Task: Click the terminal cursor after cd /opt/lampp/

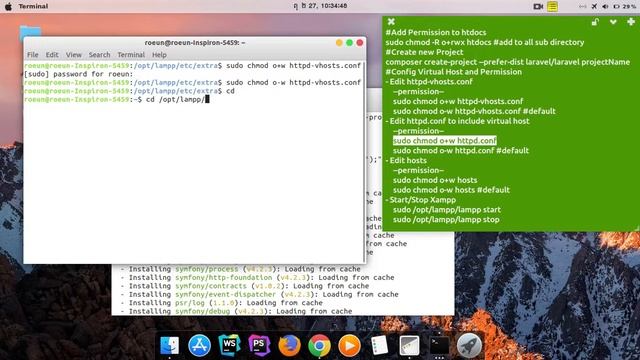Action: coord(207,99)
